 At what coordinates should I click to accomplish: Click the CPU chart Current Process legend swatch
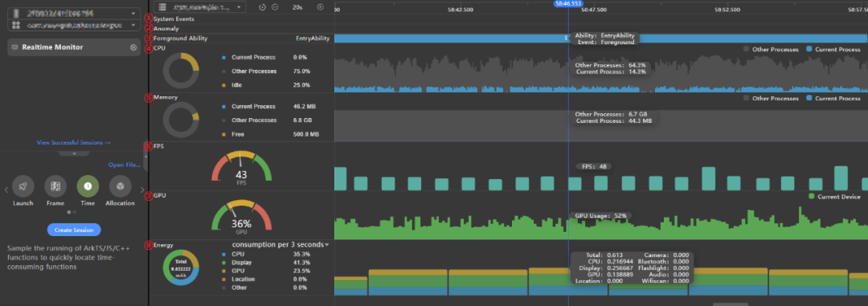tap(809, 49)
